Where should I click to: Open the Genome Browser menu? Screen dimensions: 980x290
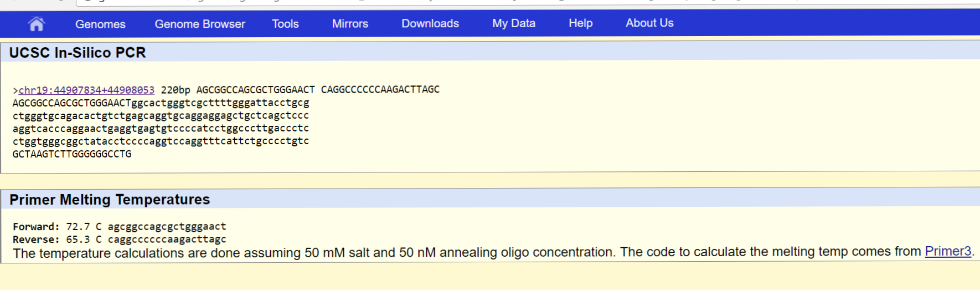200,24
